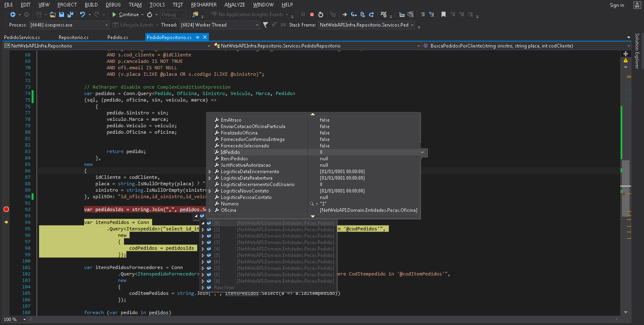The height and width of the screenshot is (325, 644).
Task: Click the Stop Debugging red square icon
Action: click(x=312, y=14)
